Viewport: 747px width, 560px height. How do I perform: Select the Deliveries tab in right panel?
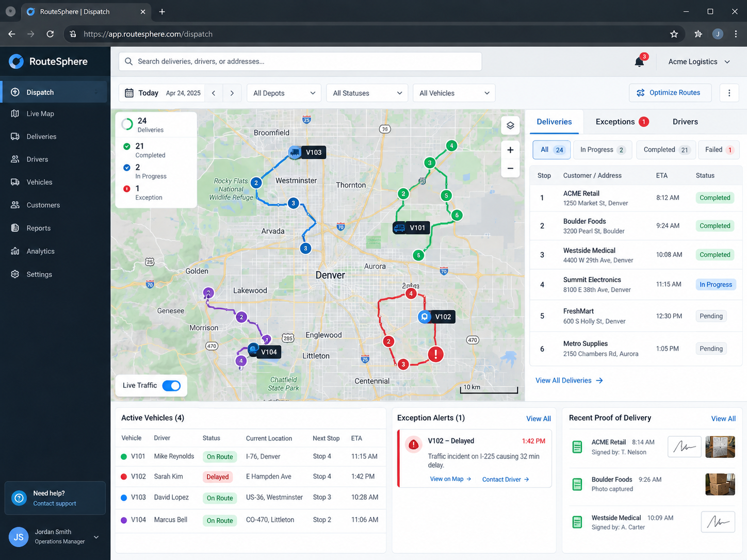point(554,122)
